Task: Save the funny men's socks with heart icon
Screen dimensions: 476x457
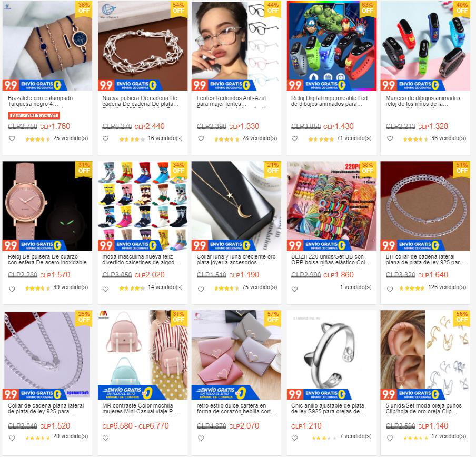Action: pos(105,289)
